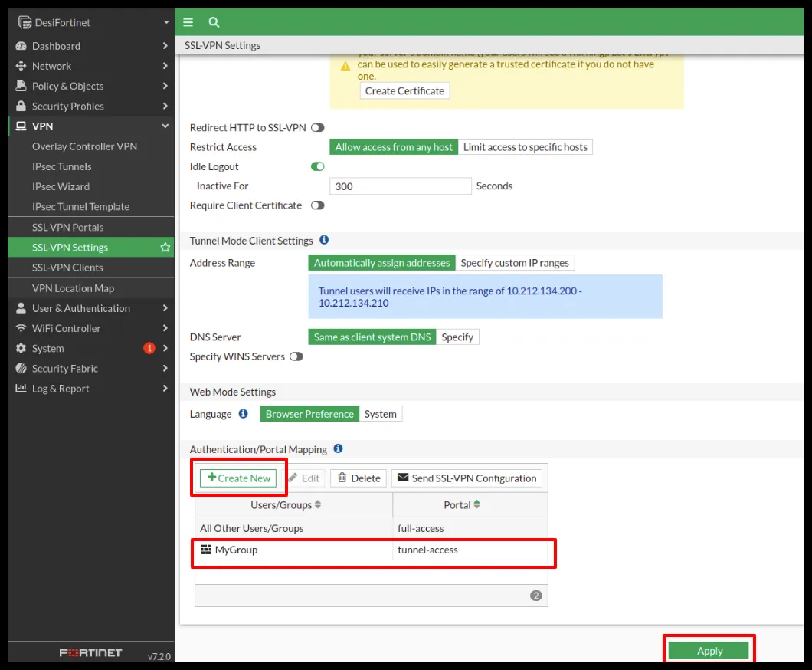Click the System gear icon
Image resolution: width=812 pixels, height=670 pixels.
point(21,349)
